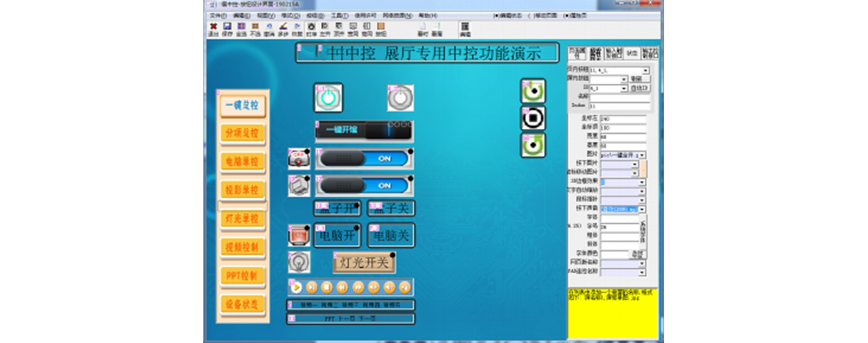Click the 灯光单控 sidebar button on canvas

[243, 219]
